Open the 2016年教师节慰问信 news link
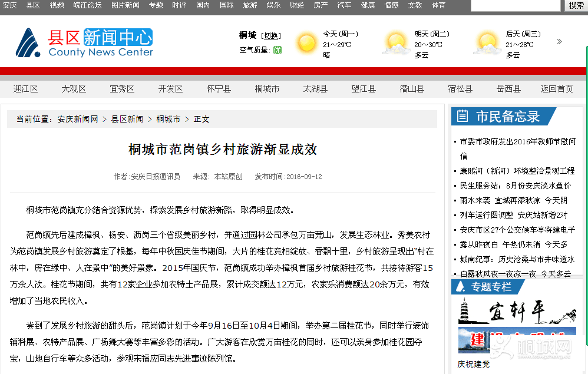Image resolution: width=588 pixels, height=374 pixels. click(517, 141)
